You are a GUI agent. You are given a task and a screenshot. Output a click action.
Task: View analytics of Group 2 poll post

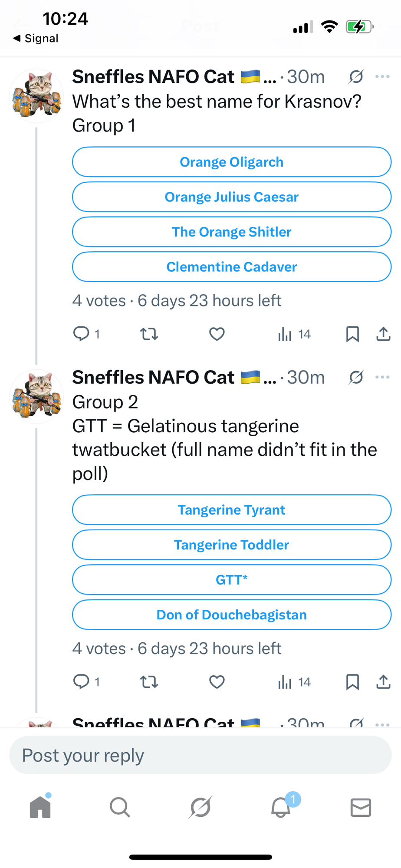click(x=294, y=682)
